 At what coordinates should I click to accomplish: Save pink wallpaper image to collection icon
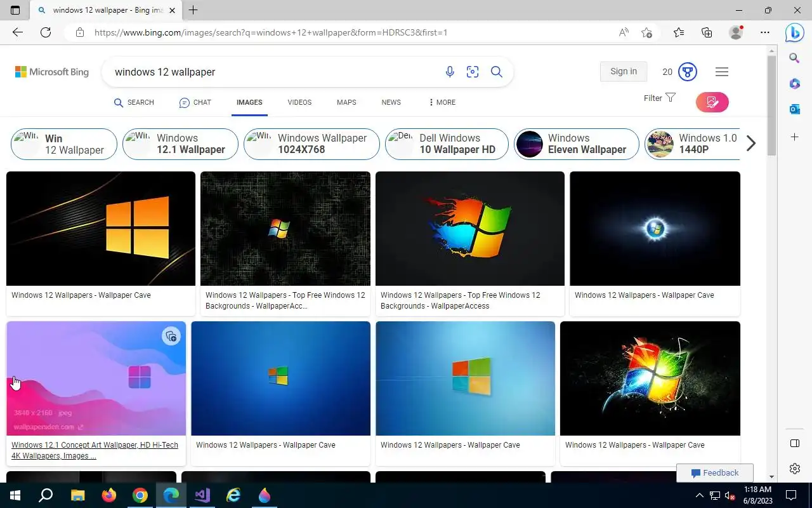pos(171,337)
